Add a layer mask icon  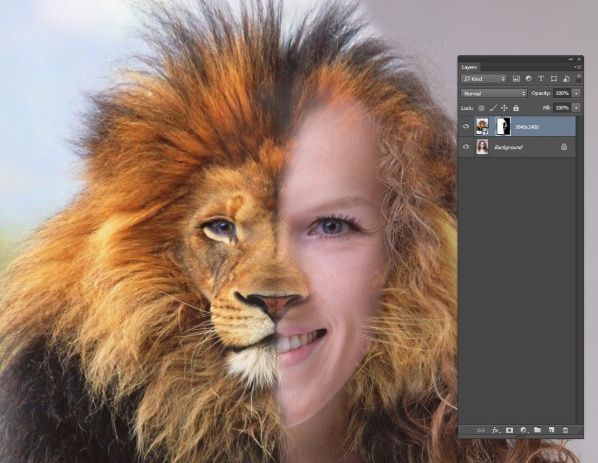click(509, 430)
